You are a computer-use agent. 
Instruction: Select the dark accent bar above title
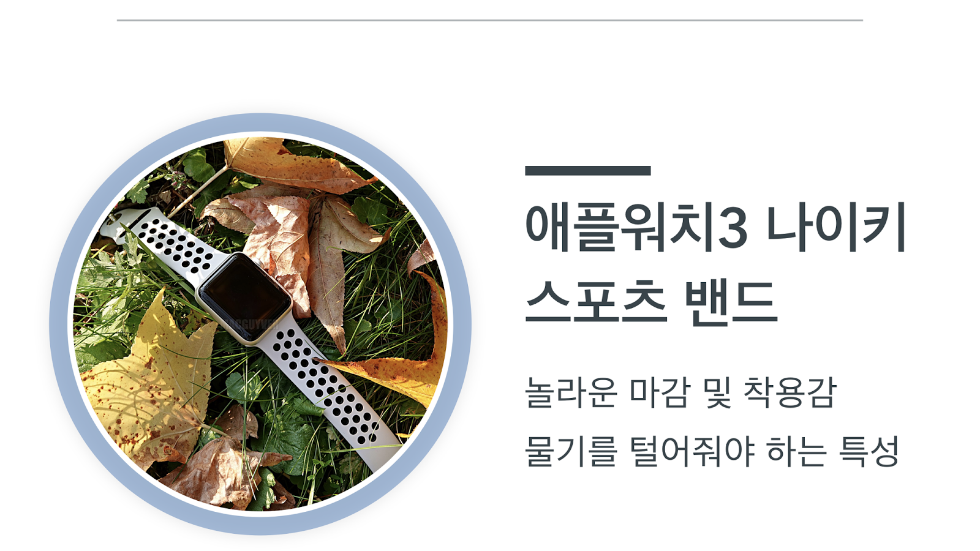tap(587, 171)
